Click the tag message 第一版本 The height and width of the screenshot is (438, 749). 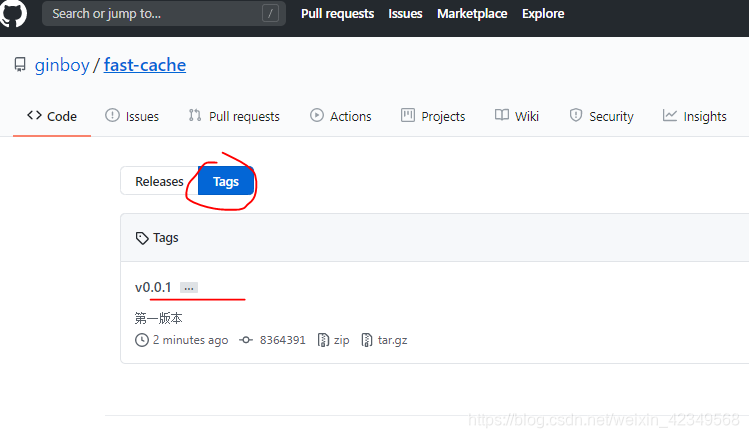click(x=159, y=318)
